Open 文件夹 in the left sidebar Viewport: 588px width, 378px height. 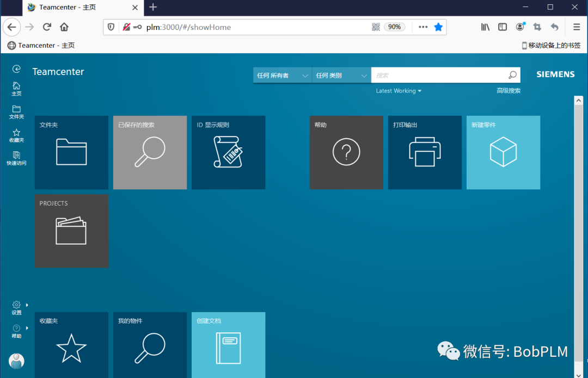(16, 112)
